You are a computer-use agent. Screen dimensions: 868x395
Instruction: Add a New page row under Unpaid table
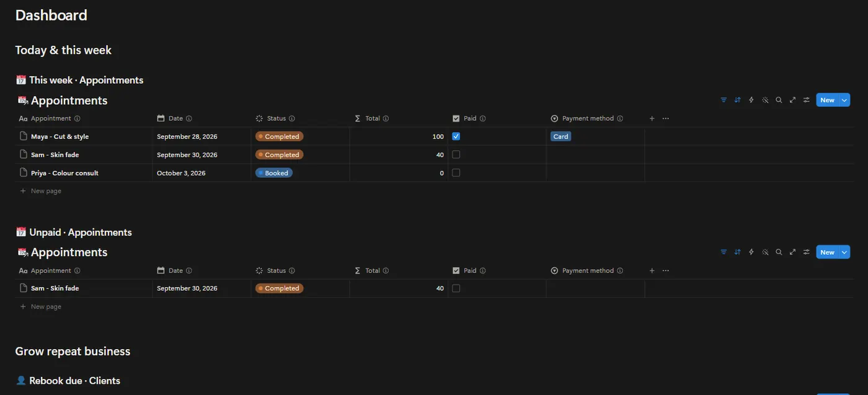click(x=41, y=306)
